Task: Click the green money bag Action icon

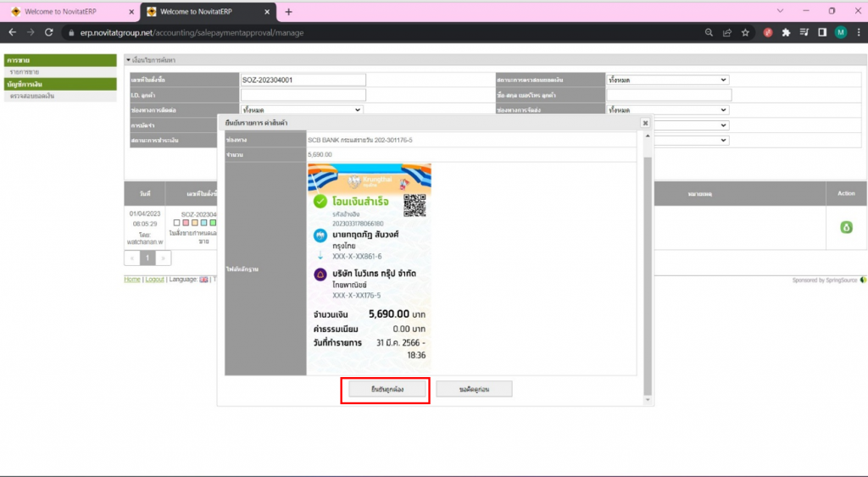Action: (x=845, y=227)
